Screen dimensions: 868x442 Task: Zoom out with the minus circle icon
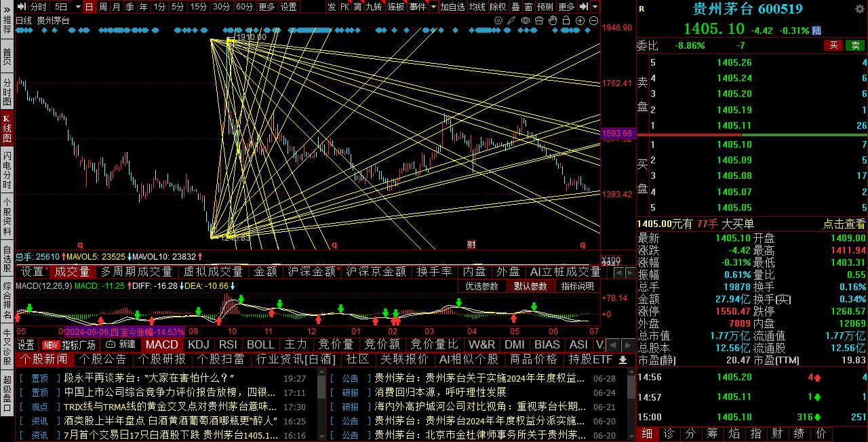(593, 20)
